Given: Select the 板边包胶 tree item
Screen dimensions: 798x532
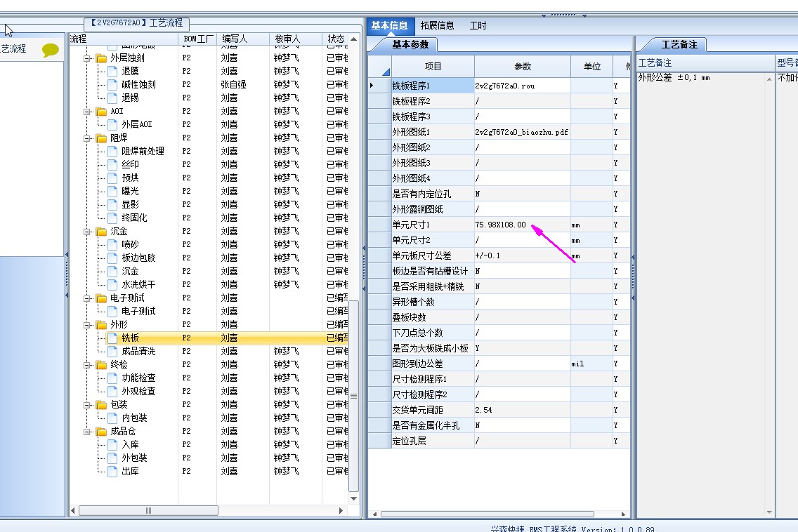Looking at the screenshot, I should tap(138, 258).
